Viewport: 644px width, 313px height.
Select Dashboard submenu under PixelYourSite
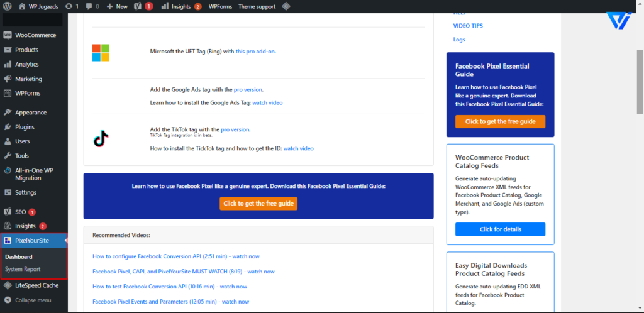point(18,257)
